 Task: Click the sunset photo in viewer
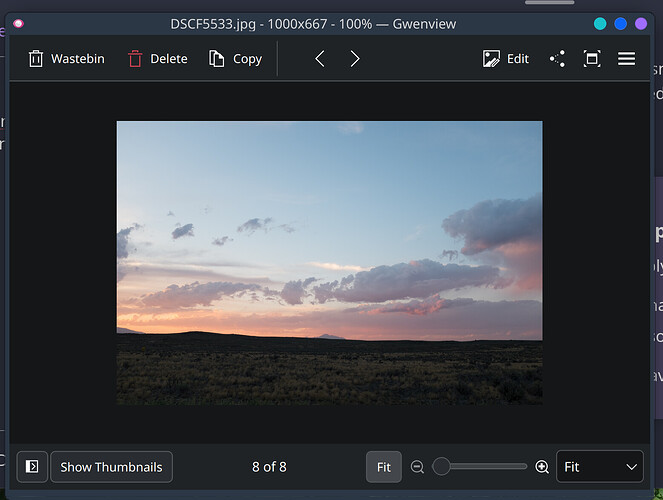pos(329,263)
